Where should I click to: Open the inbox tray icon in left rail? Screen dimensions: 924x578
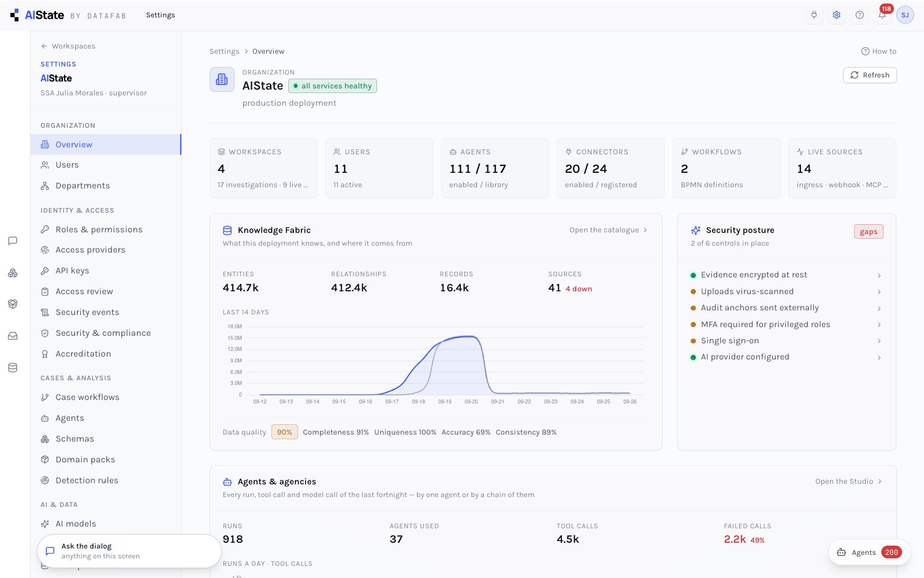(13, 336)
